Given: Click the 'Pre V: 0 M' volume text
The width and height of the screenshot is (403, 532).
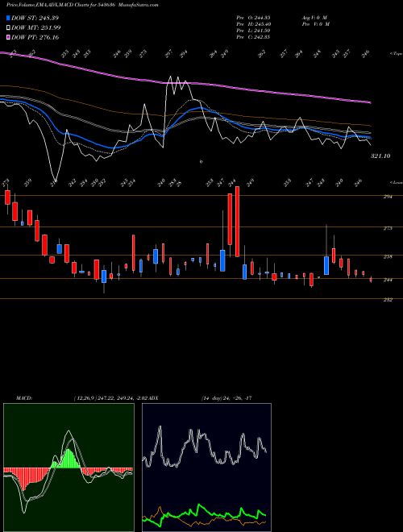Looking at the screenshot, I should pyautogui.click(x=315, y=24).
